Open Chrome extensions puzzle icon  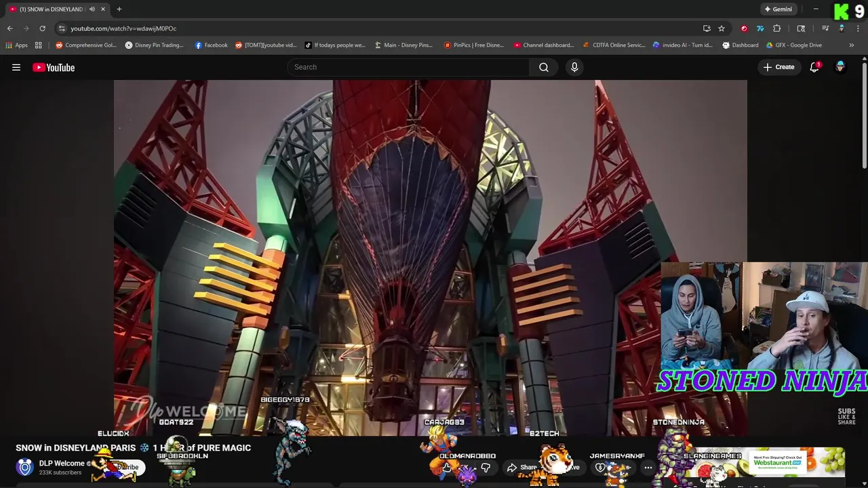pos(776,28)
